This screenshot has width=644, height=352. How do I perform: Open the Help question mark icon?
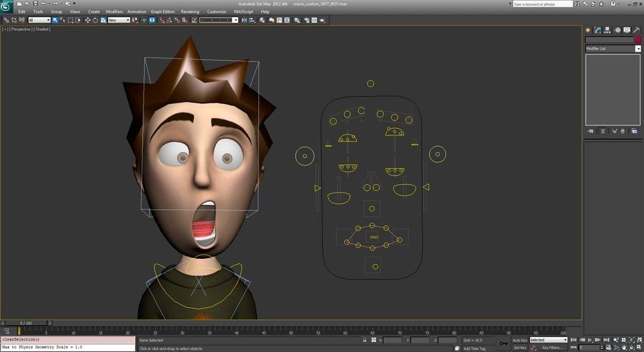coord(612,4)
